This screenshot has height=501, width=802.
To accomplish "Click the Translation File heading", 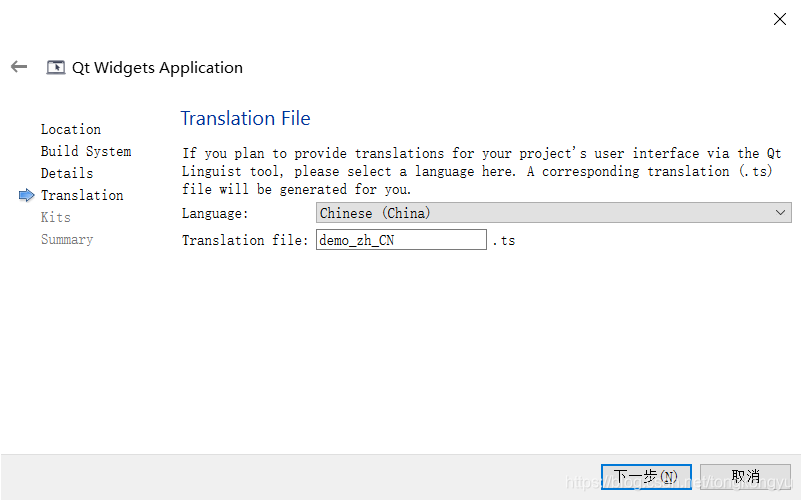I will [246, 118].
